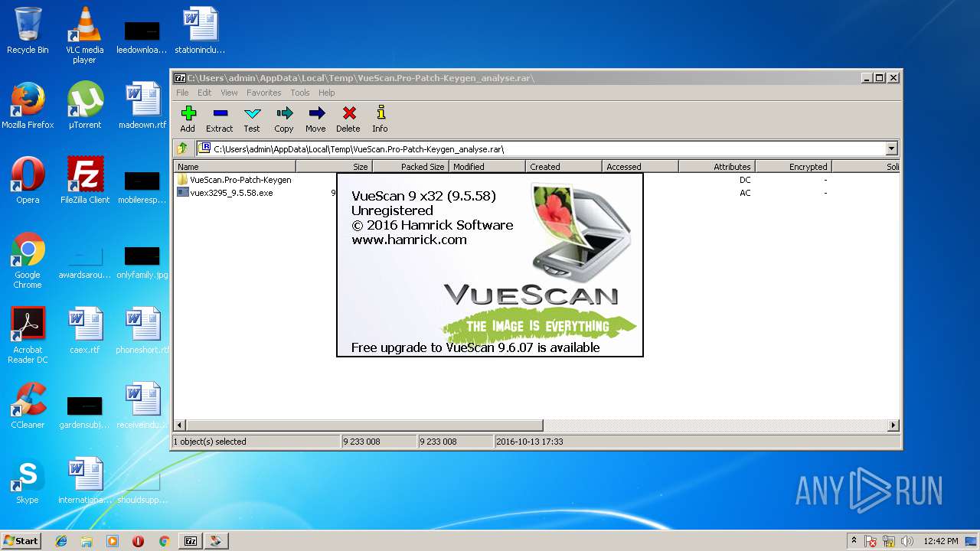
Task: Open Mozilla Firefox desktop shortcut
Action: point(28,106)
